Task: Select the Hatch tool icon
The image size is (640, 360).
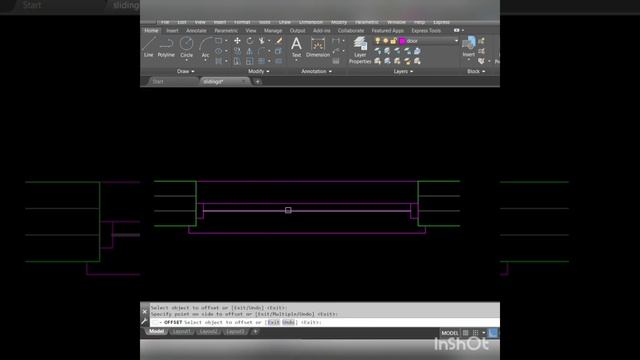Action: coord(219,61)
